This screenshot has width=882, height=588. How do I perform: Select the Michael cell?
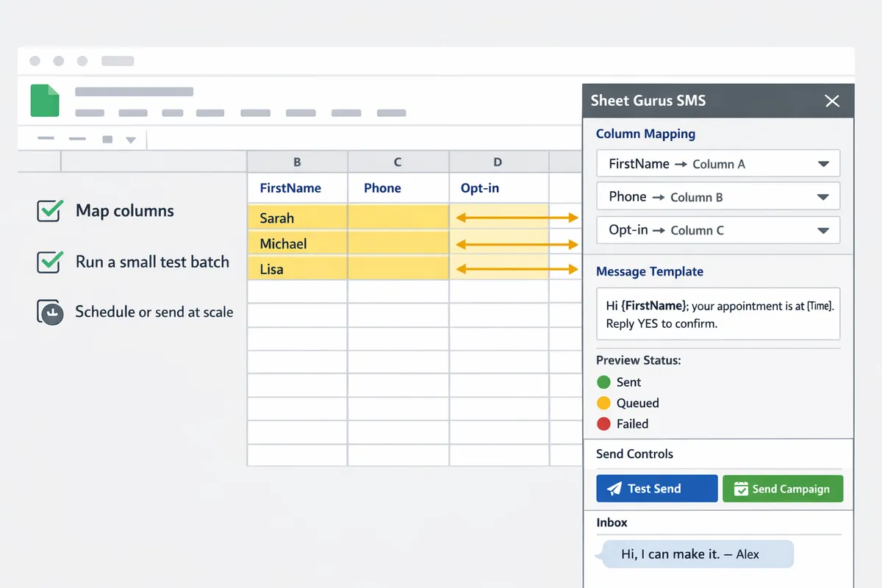pyautogui.click(x=297, y=243)
